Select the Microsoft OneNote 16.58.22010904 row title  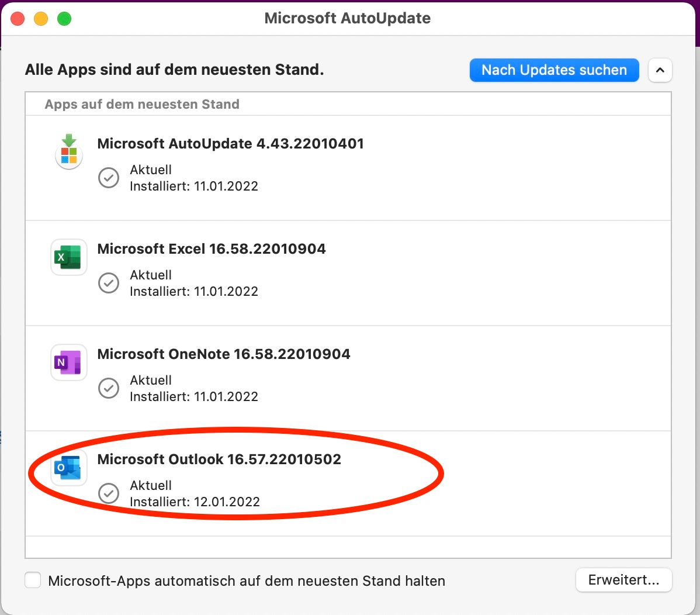[x=224, y=354]
